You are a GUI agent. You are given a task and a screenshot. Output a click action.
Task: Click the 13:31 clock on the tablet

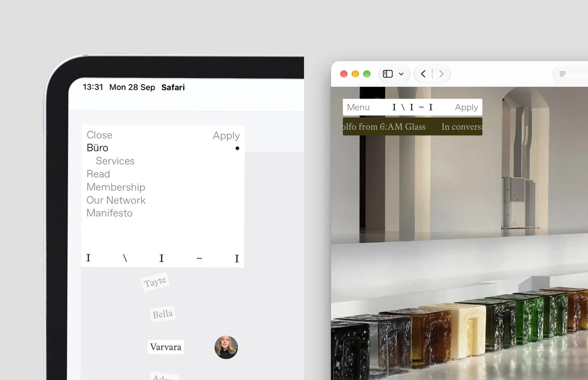tap(93, 87)
